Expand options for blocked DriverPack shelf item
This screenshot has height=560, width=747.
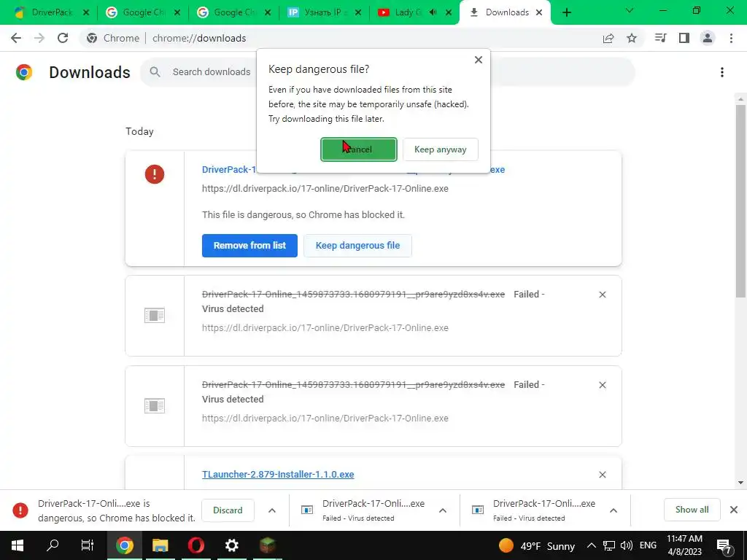(272, 510)
